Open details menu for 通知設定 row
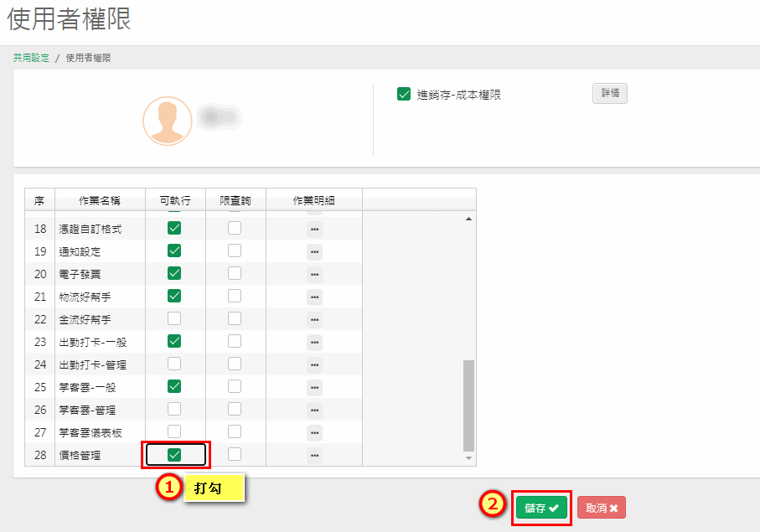Viewport: 760px width, 532px height. coord(314,252)
